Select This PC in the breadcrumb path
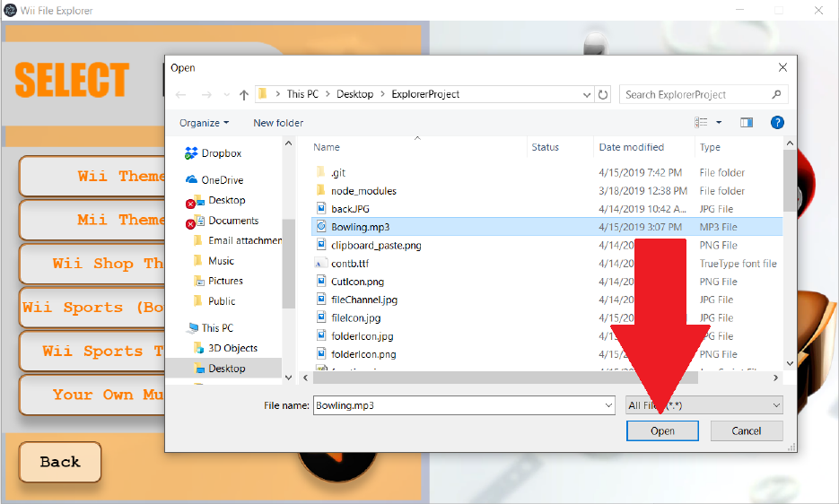The width and height of the screenshot is (839, 504). coord(302,94)
